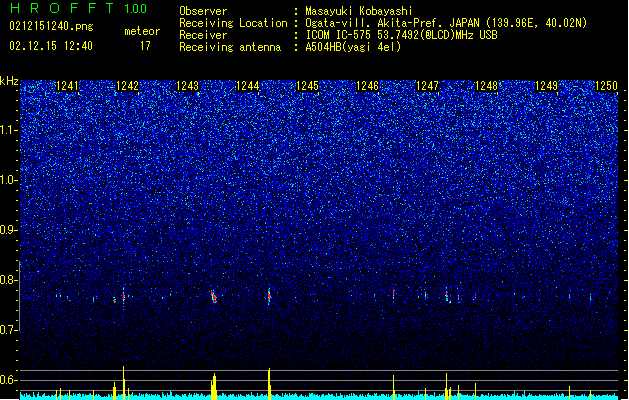Select the 0212151240.png file name
The height and width of the screenshot is (400, 629).
[51, 26]
